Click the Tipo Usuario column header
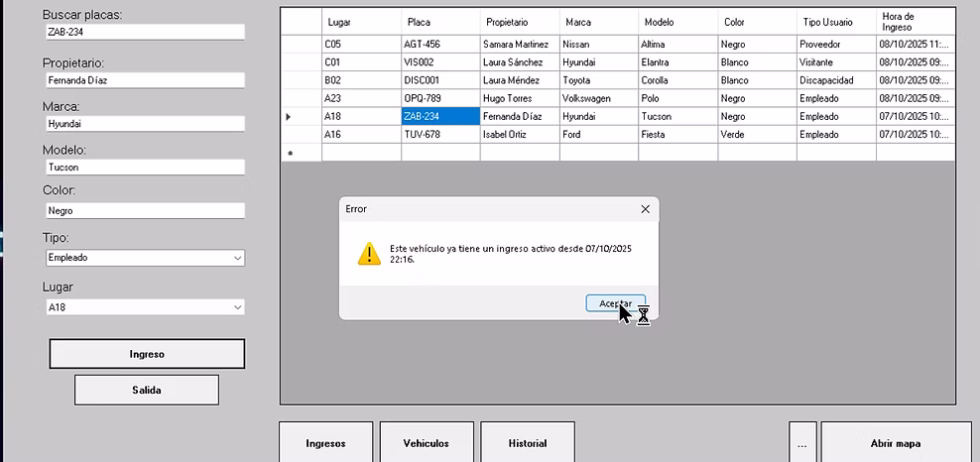This screenshot has height=462, width=980. 836,22
